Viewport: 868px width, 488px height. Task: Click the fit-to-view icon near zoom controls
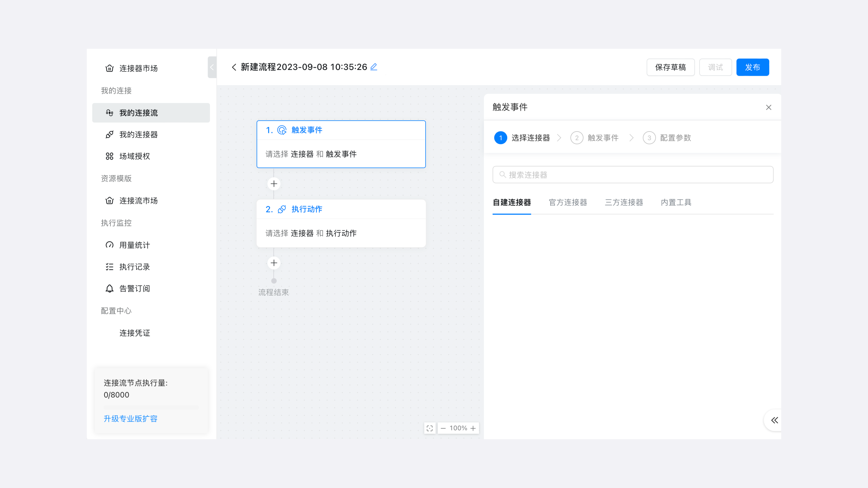coord(430,428)
